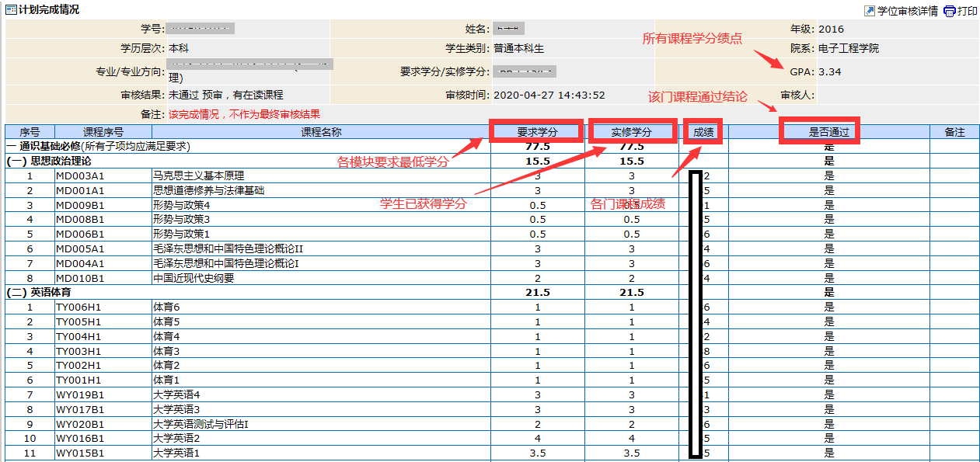Click course code TY006H1
Image resolution: width=980 pixels, height=462 pixels.
[x=78, y=307]
